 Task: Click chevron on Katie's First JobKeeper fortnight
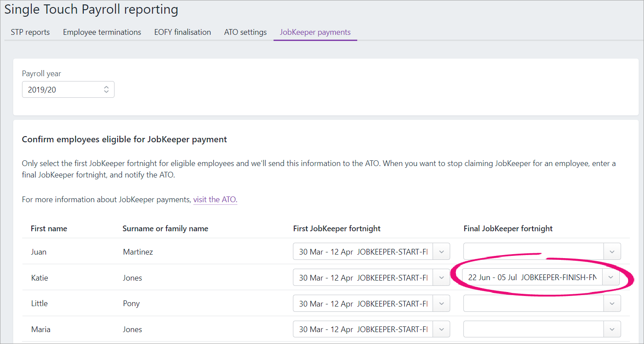click(x=441, y=278)
